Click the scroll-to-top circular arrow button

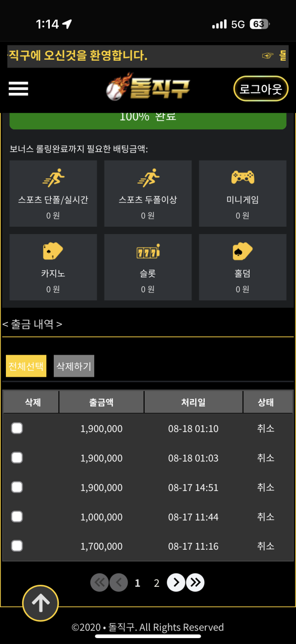click(40, 603)
